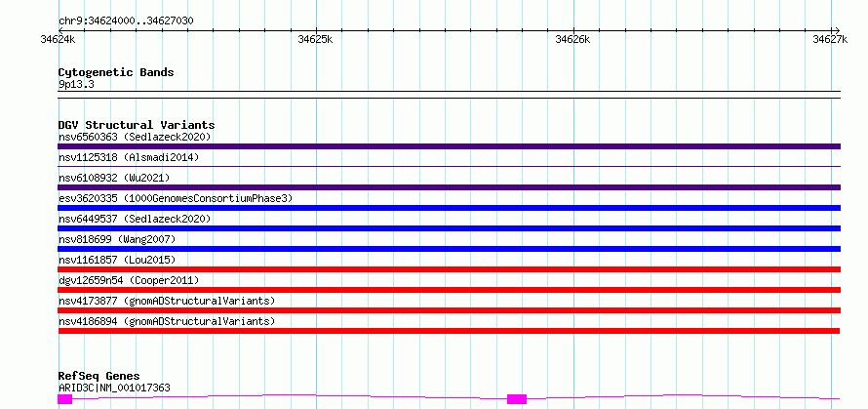Click the nsv1161857 (Lou2015) label
Screen dimensions: 868x409
[x=117, y=260]
